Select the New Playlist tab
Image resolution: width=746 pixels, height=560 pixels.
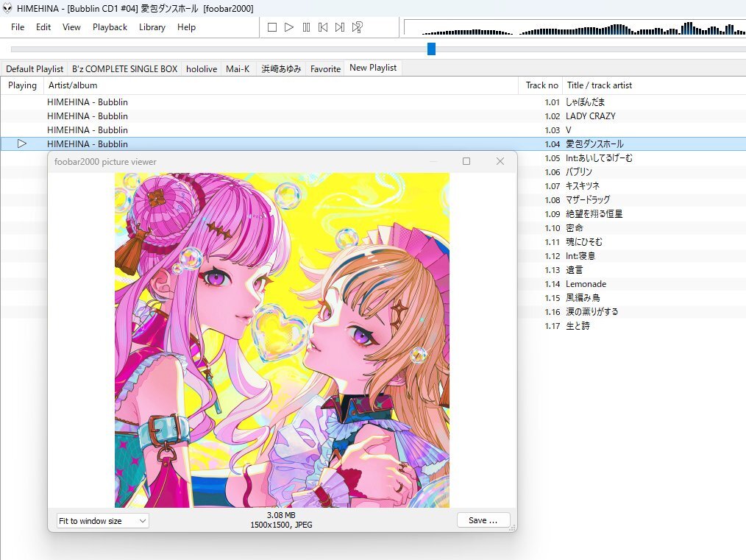click(373, 68)
